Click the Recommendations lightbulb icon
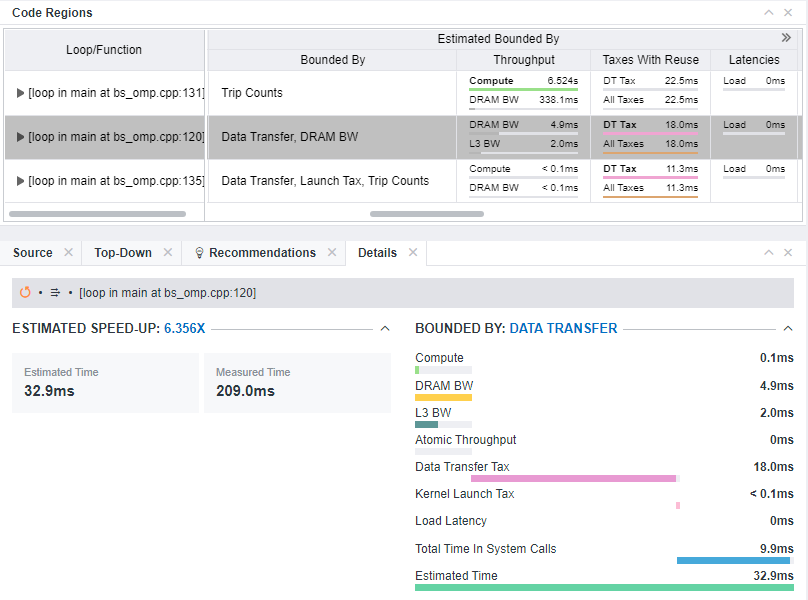This screenshot has height=600, width=808. coord(199,253)
